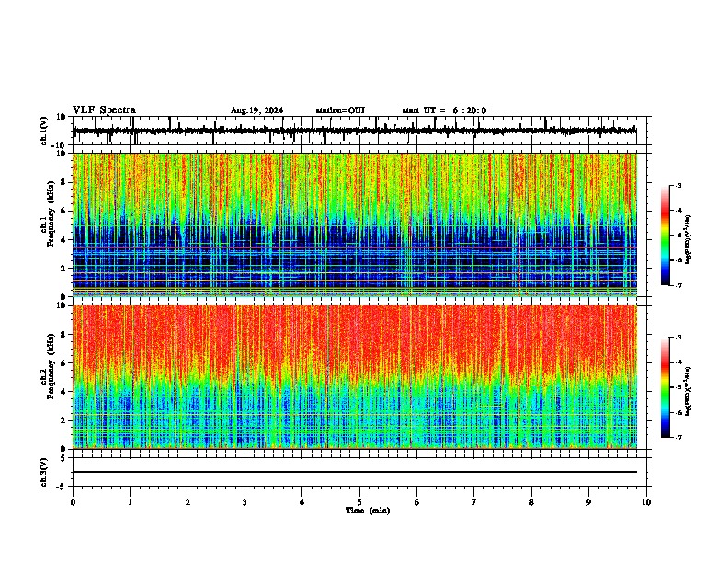Image resolution: width=728 pixels, height=563 pixels.
Task: Click the time axis tick label '9'
Action: click(x=588, y=502)
